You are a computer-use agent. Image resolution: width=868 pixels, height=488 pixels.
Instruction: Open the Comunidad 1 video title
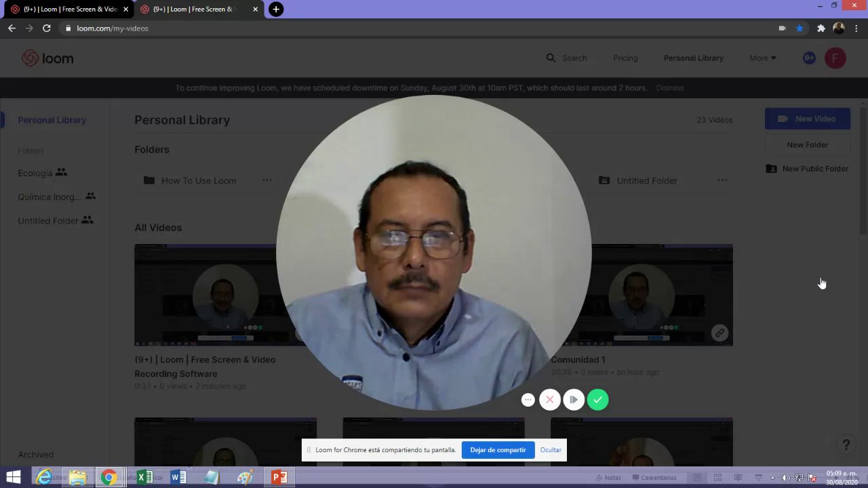[x=578, y=360]
